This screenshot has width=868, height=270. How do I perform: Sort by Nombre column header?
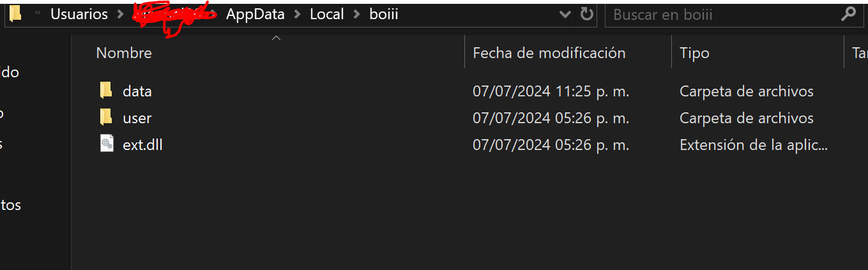124,53
